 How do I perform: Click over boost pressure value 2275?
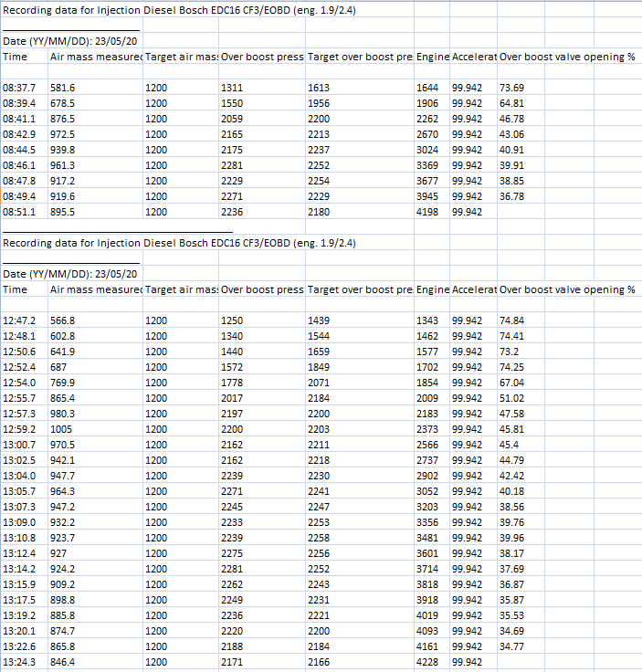coord(232,553)
